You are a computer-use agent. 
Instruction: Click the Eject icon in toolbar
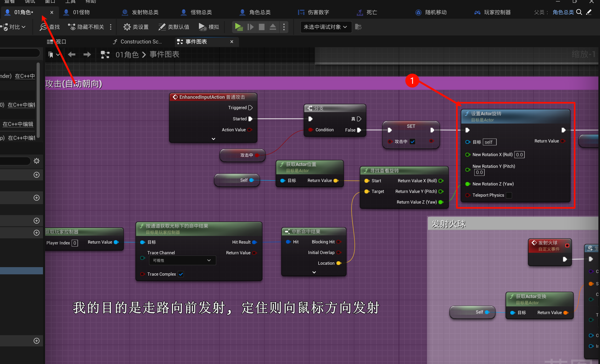(273, 27)
